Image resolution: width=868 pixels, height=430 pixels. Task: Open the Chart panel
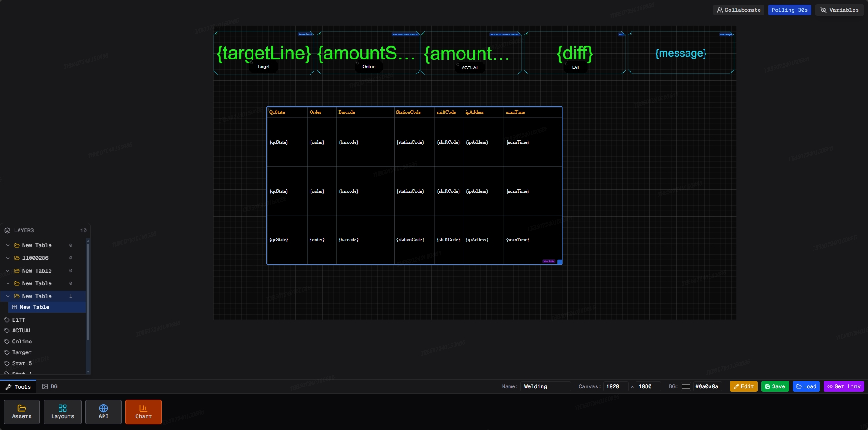(x=143, y=412)
